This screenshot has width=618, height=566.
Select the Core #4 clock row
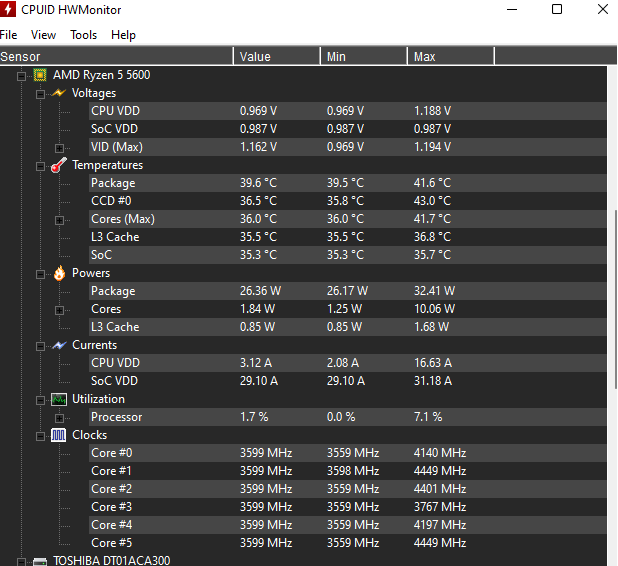click(348, 525)
